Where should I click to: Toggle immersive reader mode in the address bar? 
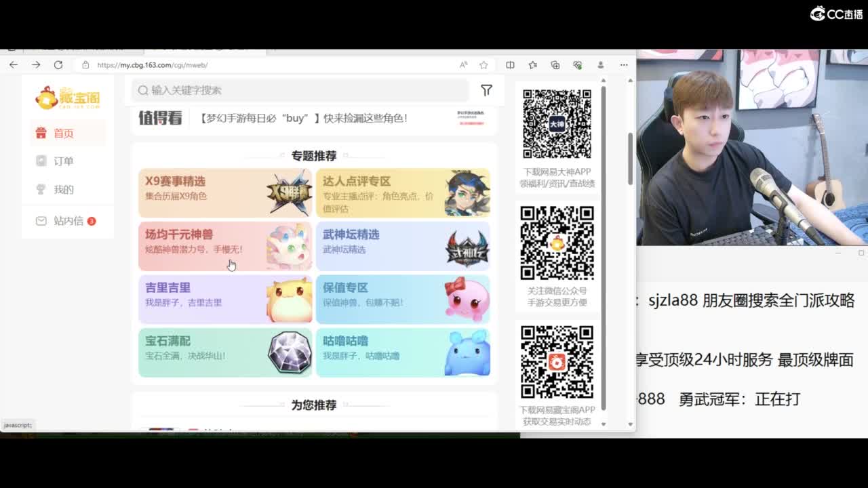pyautogui.click(x=463, y=65)
